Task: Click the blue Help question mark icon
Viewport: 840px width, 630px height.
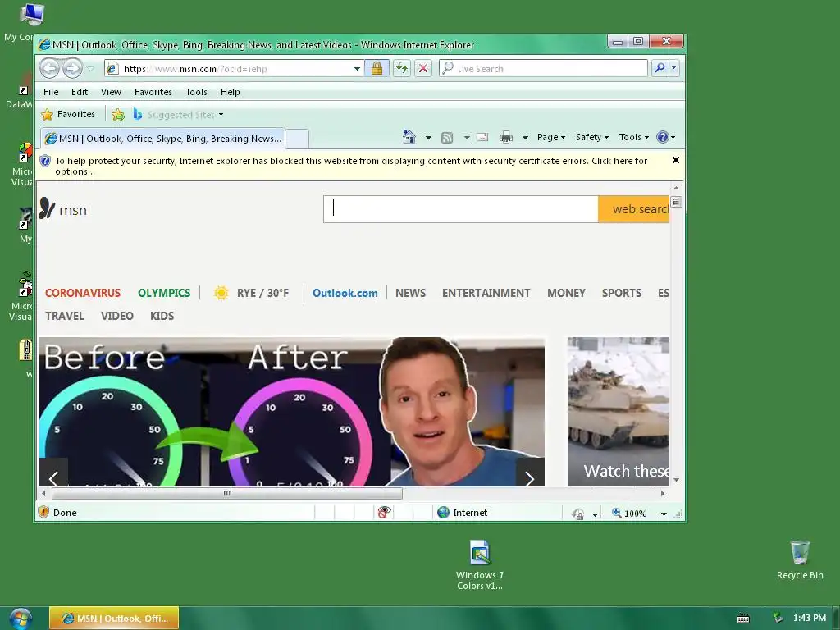Action: point(663,137)
